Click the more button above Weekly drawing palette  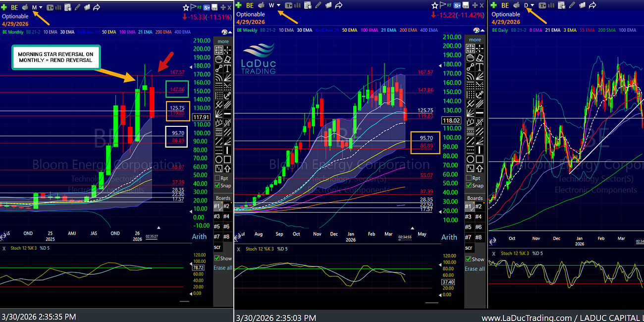point(475,40)
